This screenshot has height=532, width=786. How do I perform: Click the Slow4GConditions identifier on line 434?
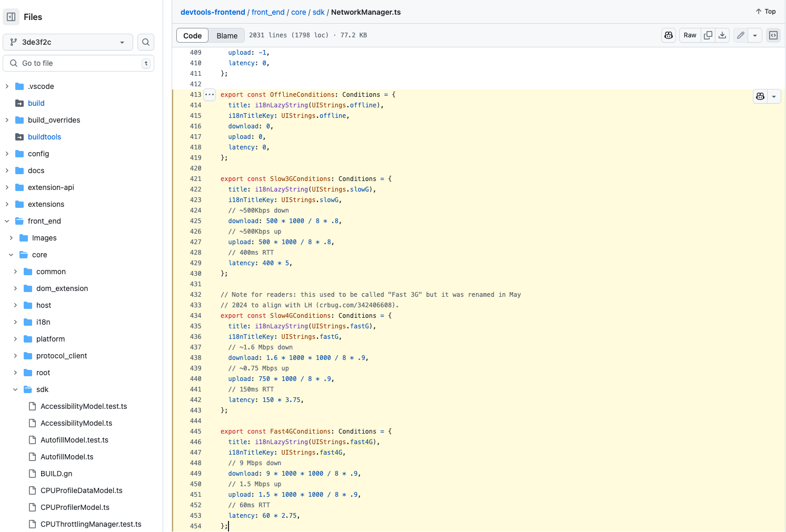(x=300, y=316)
